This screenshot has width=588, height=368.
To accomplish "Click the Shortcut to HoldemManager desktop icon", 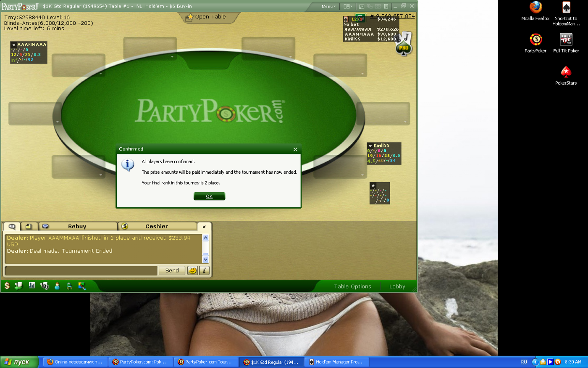I will pos(566,13).
